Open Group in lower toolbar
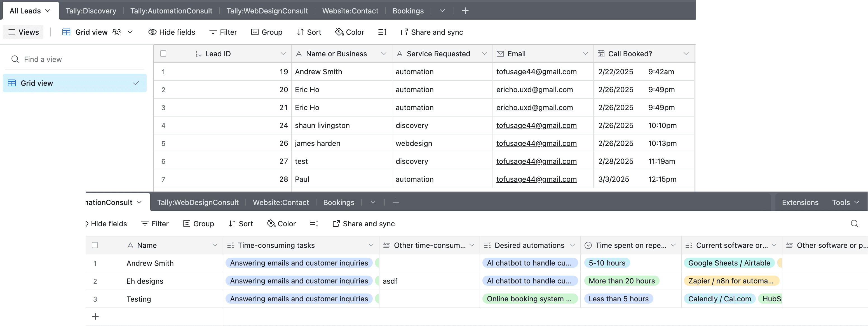The height and width of the screenshot is (326, 868). click(x=198, y=223)
